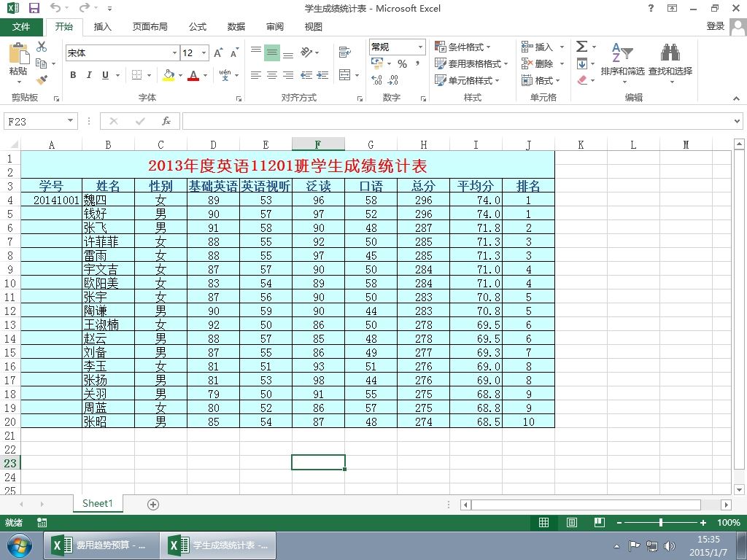
Task: Click the 格式 cells button
Action: [x=541, y=80]
